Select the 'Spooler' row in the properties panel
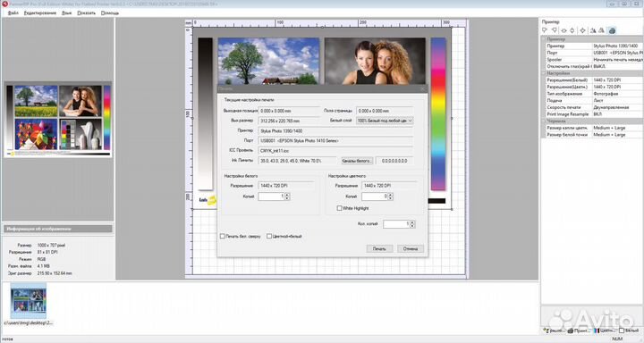 click(594, 60)
